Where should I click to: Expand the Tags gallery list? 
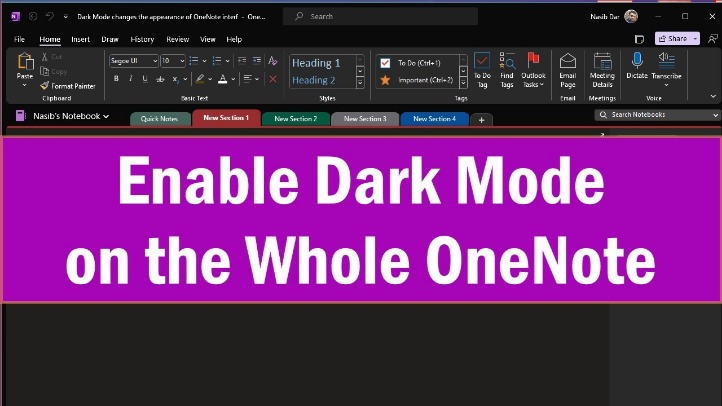point(463,82)
